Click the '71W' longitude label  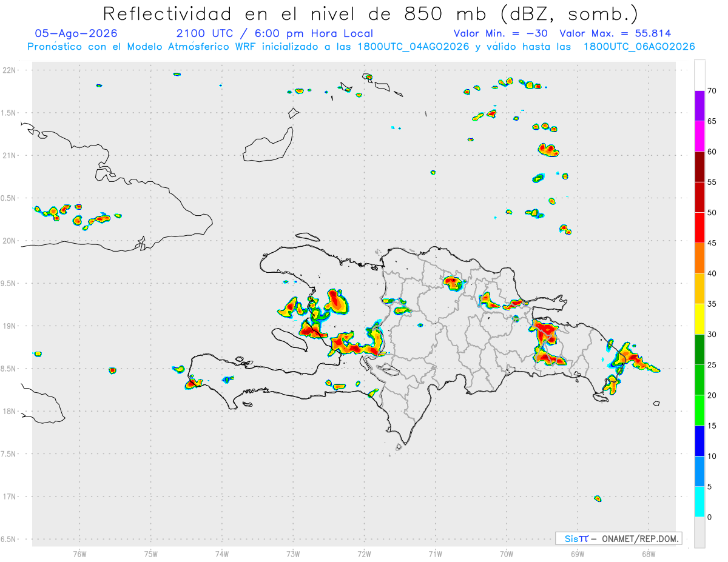pos(435,554)
